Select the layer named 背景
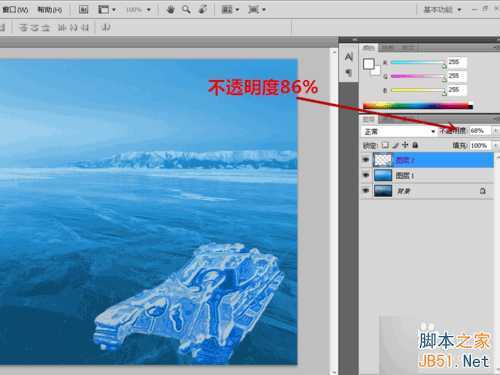 click(x=403, y=191)
